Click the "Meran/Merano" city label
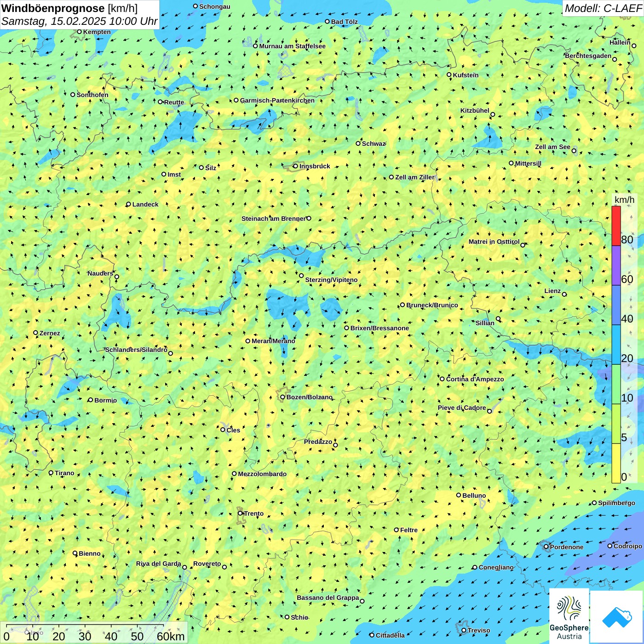The image size is (644, 644). click(273, 341)
